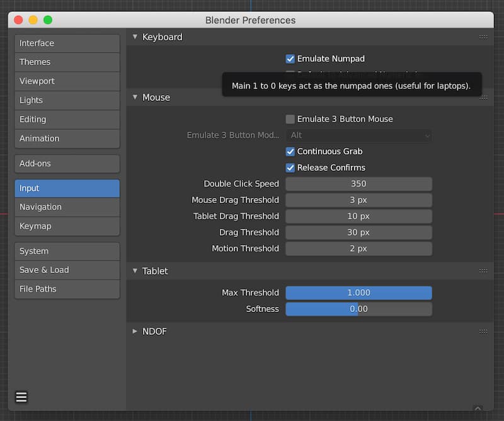Turn off Continuous Grab
The width and height of the screenshot is (504, 421).
coord(290,152)
